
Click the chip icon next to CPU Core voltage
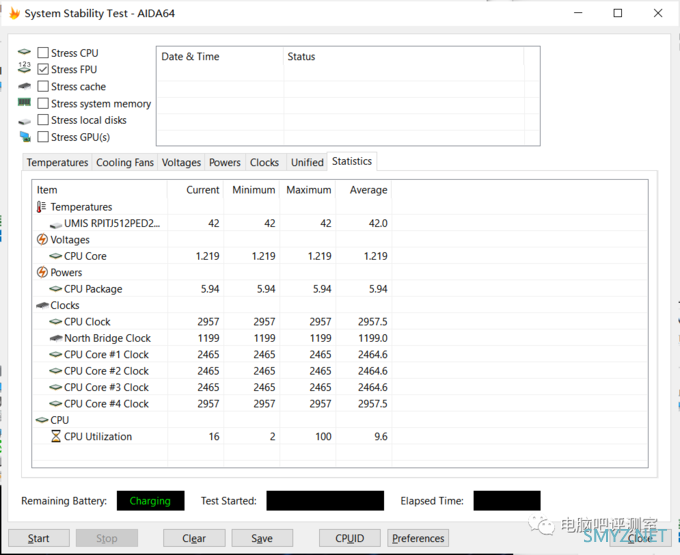(x=56, y=256)
